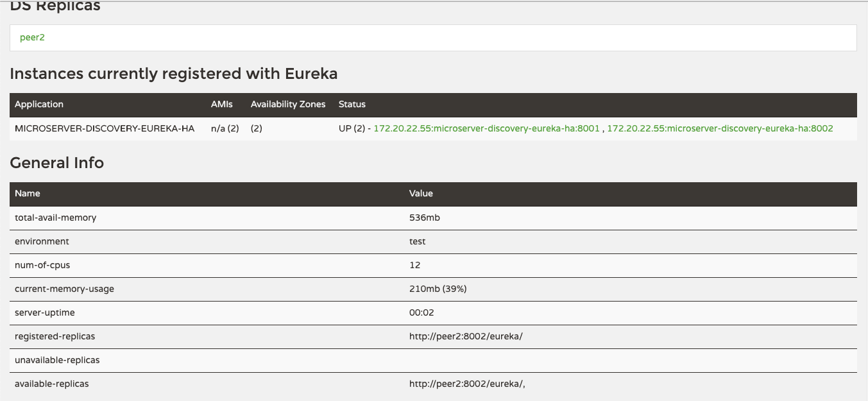
Task: Select the total-avail-memory row name
Action: point(55,218)
